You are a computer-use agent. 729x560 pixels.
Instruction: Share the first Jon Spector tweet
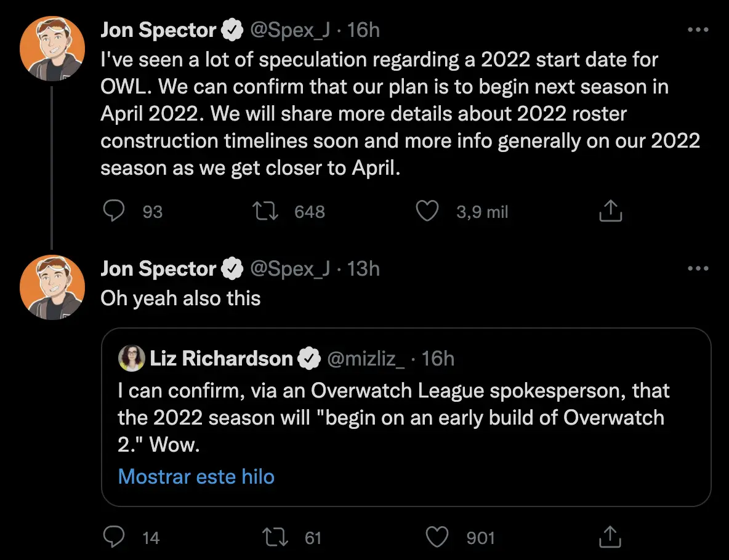pyautogui.click(x=610, y=211)
